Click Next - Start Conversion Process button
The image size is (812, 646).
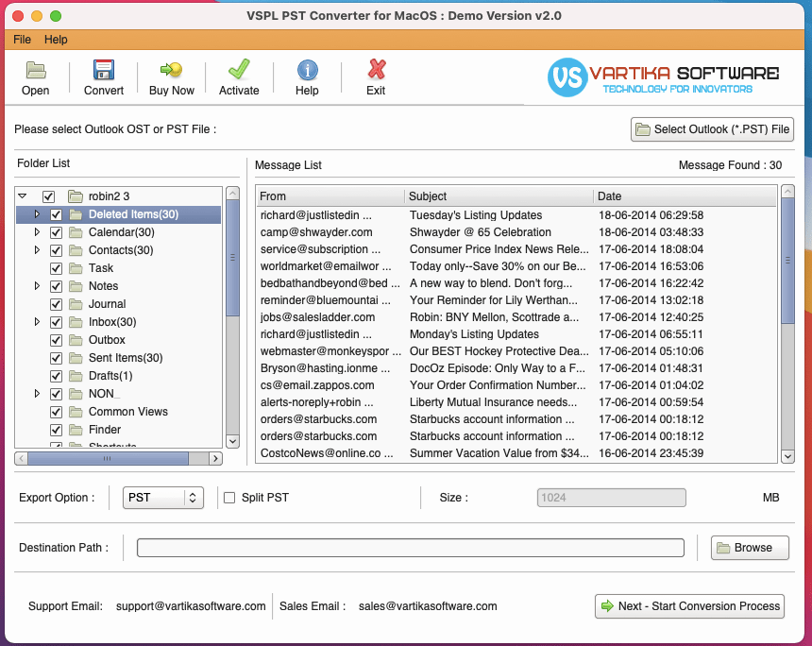click(x=690, y=606)
